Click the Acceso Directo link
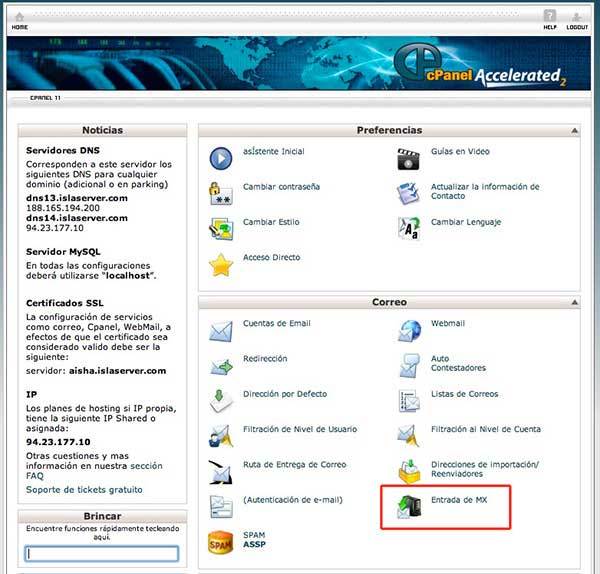The width and height of the screenshot is (600, 574). tap(271, 258)
